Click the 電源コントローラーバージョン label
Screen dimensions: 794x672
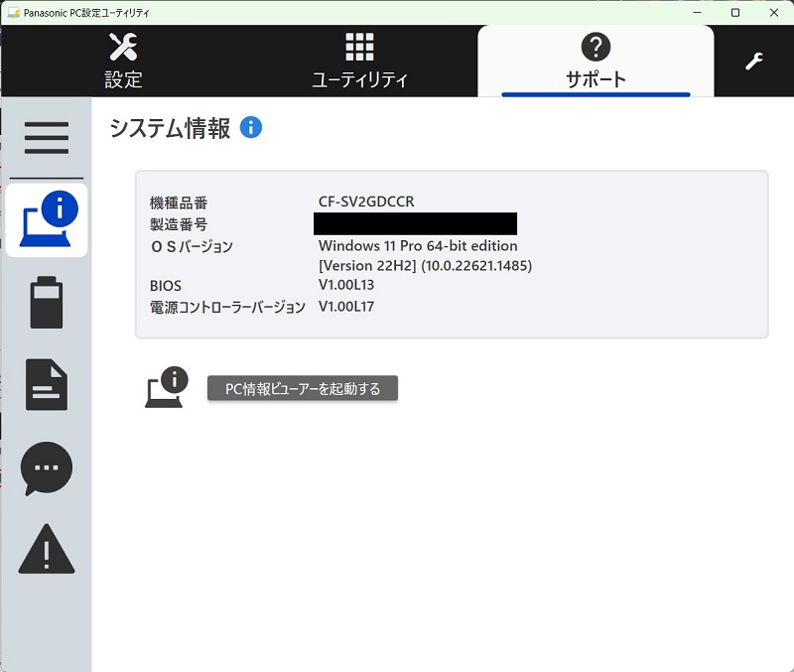point(227,307)
